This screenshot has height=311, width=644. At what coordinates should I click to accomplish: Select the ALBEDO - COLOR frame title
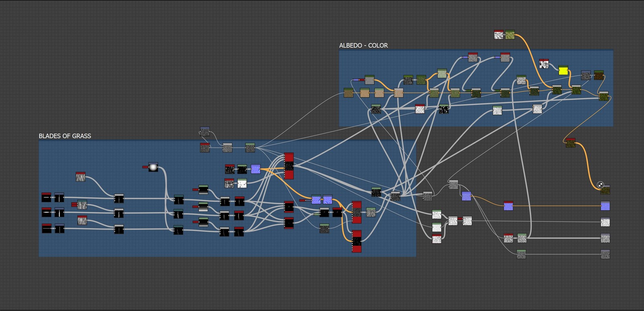coord(363,46)
